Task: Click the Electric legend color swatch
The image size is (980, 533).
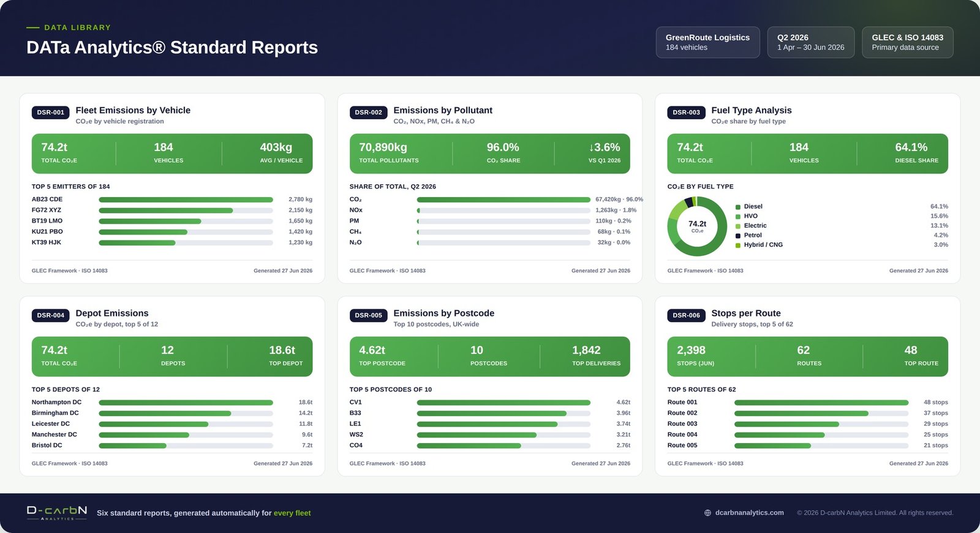Action: tap(738, 226)
